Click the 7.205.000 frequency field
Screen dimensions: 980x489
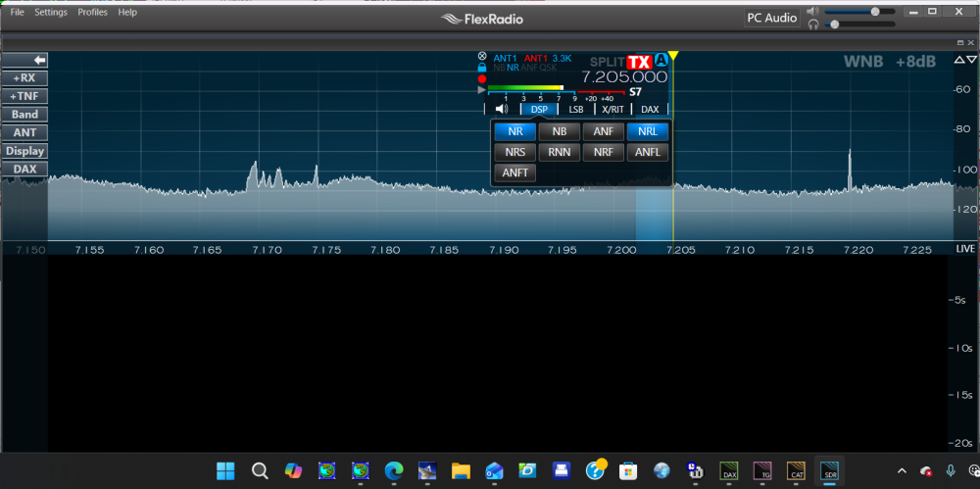(x=624, y=77)
